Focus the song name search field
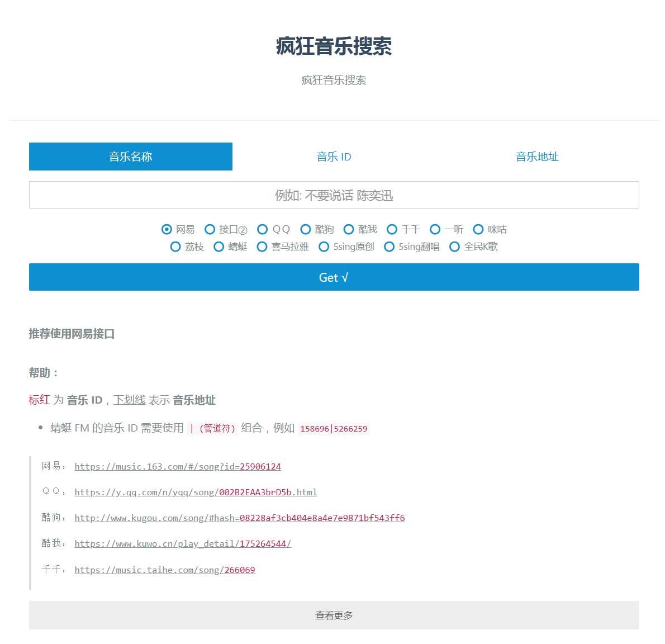The height and width of the screenshot is (644, 665). 334,195
